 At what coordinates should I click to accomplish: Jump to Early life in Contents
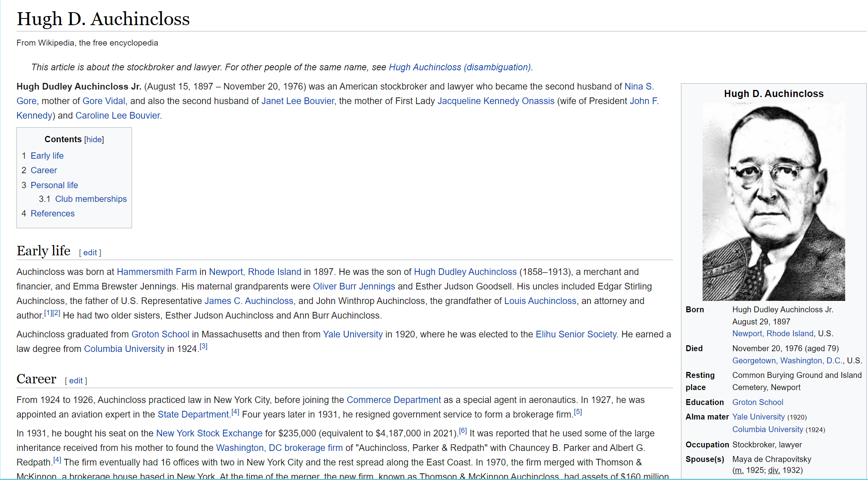pyautogui.click(x=47, y=156)
